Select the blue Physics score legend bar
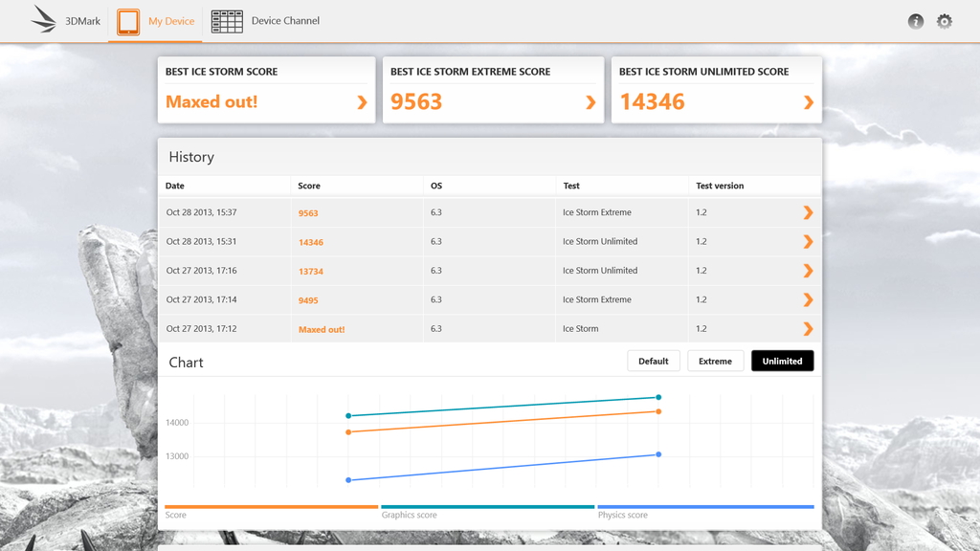The height and width of the screenshot is (551, 980). coord(705,507)
